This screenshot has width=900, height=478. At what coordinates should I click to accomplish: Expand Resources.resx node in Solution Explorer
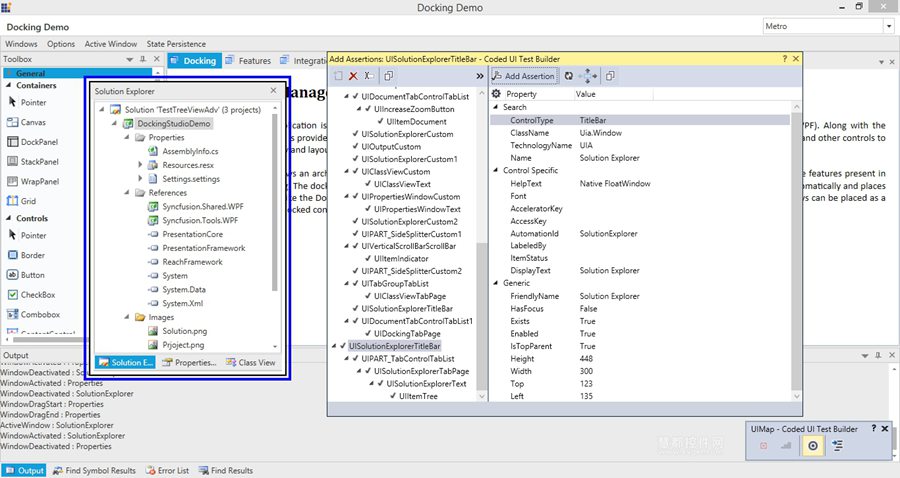(140, 165)
